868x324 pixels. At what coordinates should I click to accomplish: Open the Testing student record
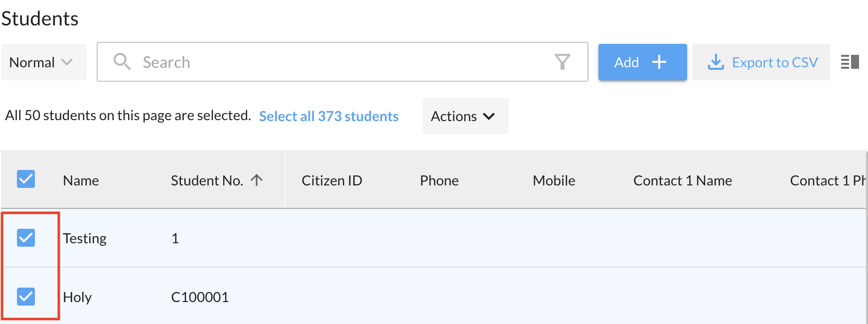pos(85,238)
